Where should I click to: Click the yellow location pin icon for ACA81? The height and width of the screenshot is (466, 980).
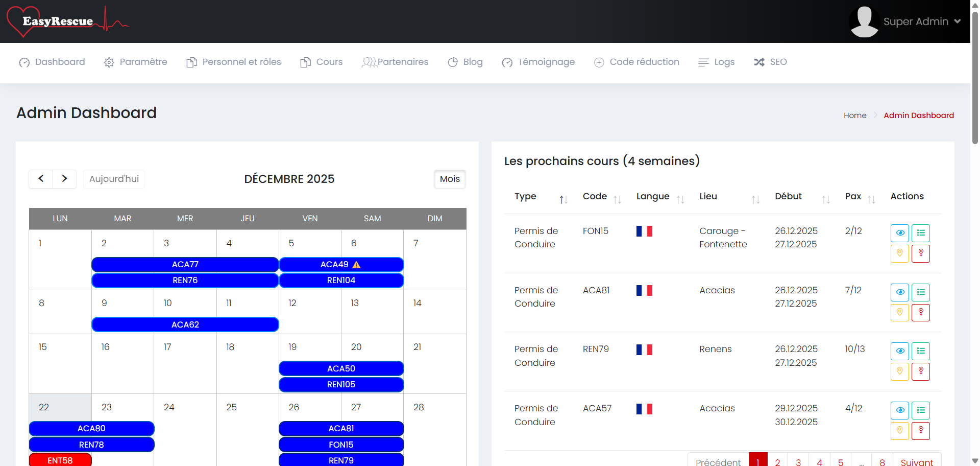pos(899,312)
